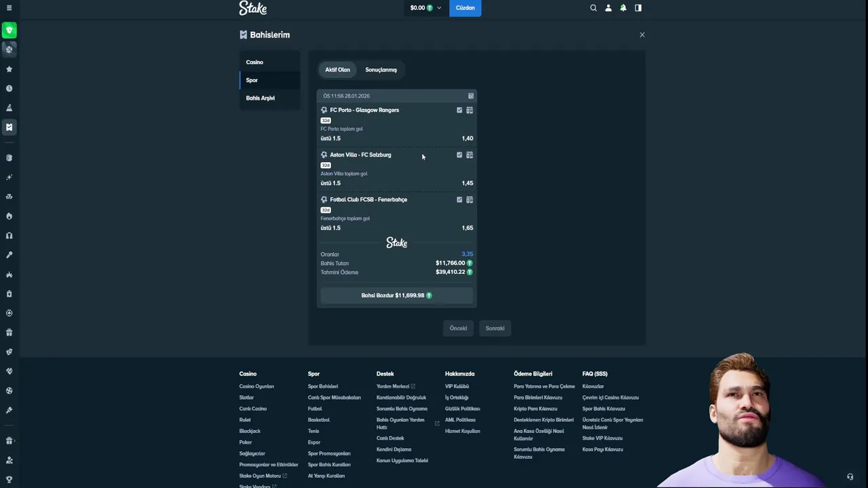Open the notifications bell icon
This screenshot has width=868, height=488.
pyautogui.click(x=623, y=8)
